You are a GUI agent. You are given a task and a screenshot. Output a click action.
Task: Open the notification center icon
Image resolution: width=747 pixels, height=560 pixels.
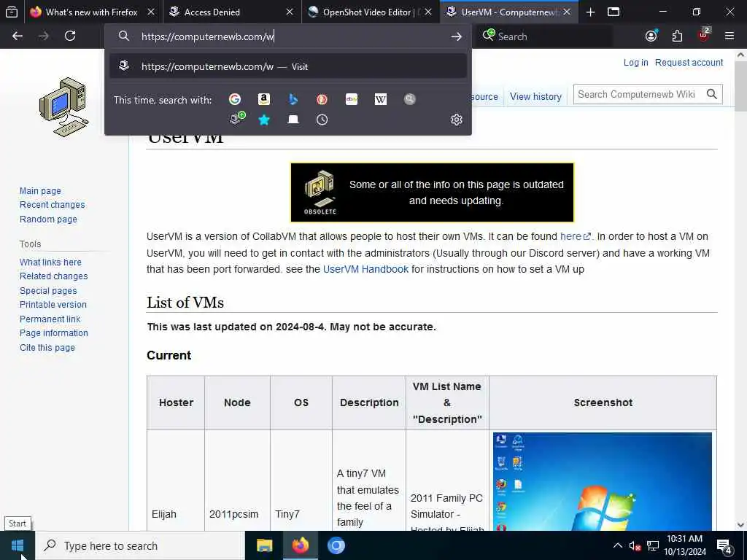[x=724, y=545]
